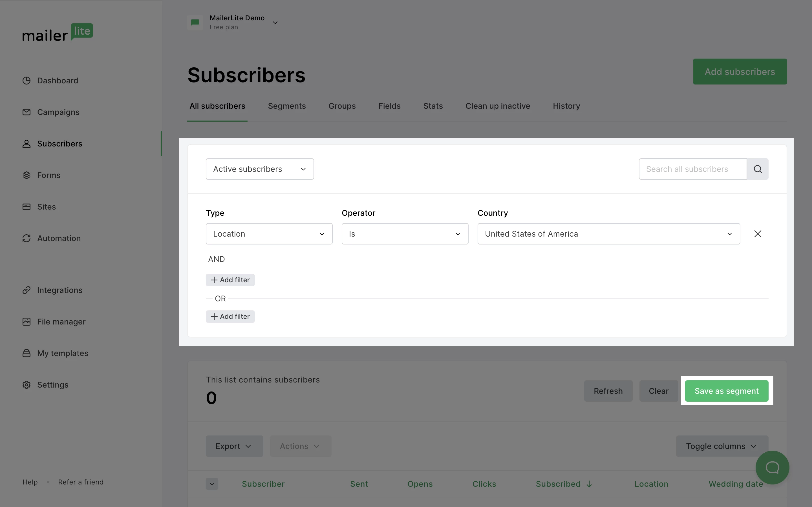The width and height of the screenshot is (812, 507).
Task: Click the Integrations link icon
Action: pyautogui.click(x=27, y=290)
